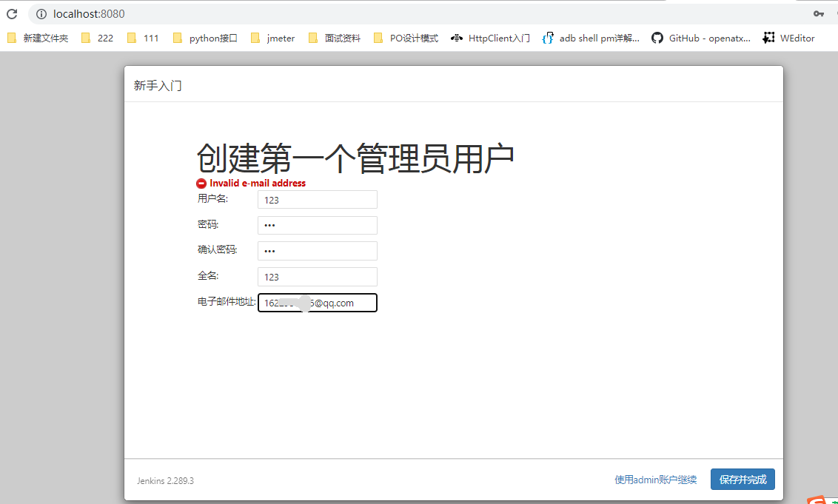Open the GitHub - openatx bookmark
The image size is (838, 504).
[700, 38]
